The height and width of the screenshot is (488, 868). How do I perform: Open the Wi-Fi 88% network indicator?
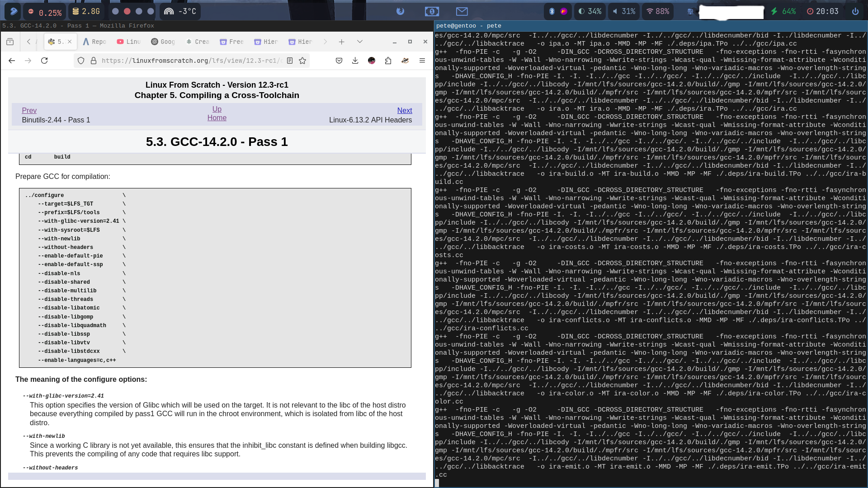point(658,11)
